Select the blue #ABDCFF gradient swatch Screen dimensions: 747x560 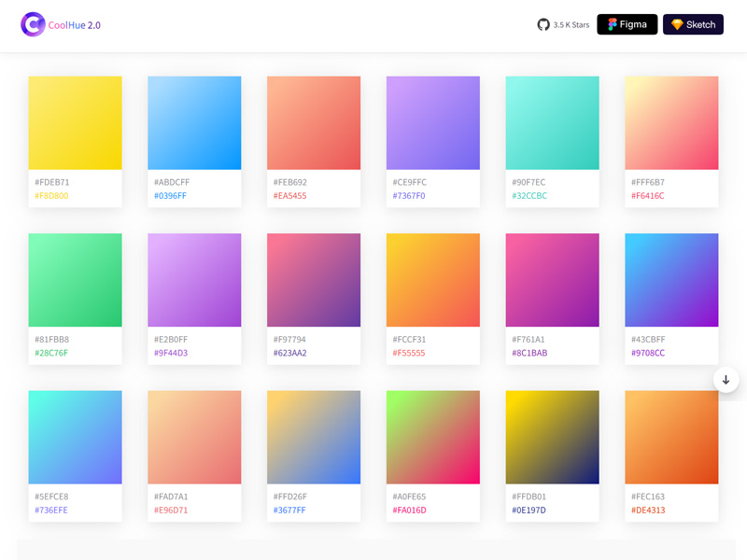194,122
